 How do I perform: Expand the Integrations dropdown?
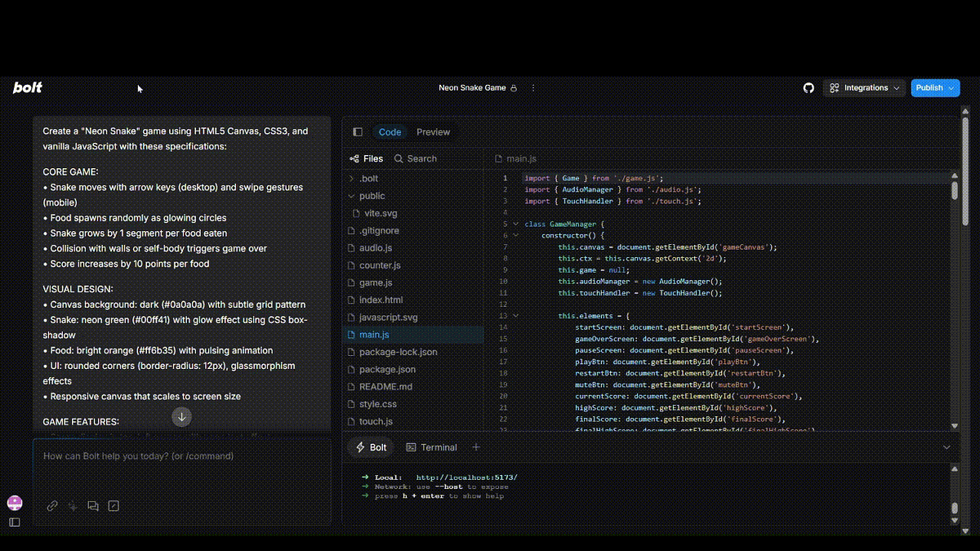[864, 87]
